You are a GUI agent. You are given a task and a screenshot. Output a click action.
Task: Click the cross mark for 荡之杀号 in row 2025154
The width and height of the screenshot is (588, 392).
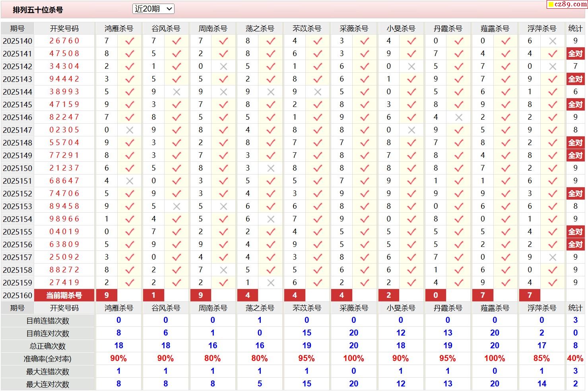[x=271, y=219]
